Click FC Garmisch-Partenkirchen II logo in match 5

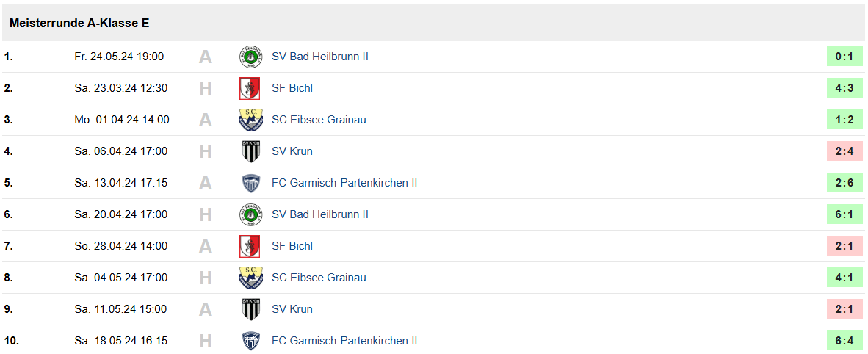pyautogui.click(x=250, y=183)
